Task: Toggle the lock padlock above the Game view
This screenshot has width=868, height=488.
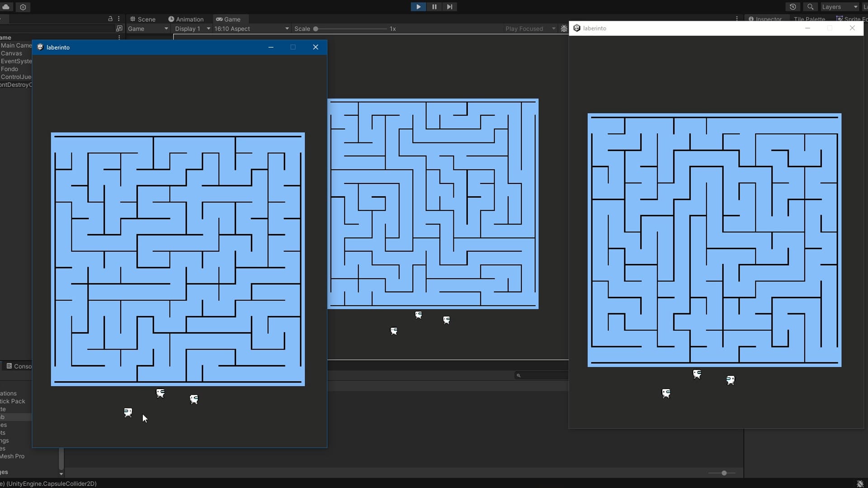Action: [110, 19]
